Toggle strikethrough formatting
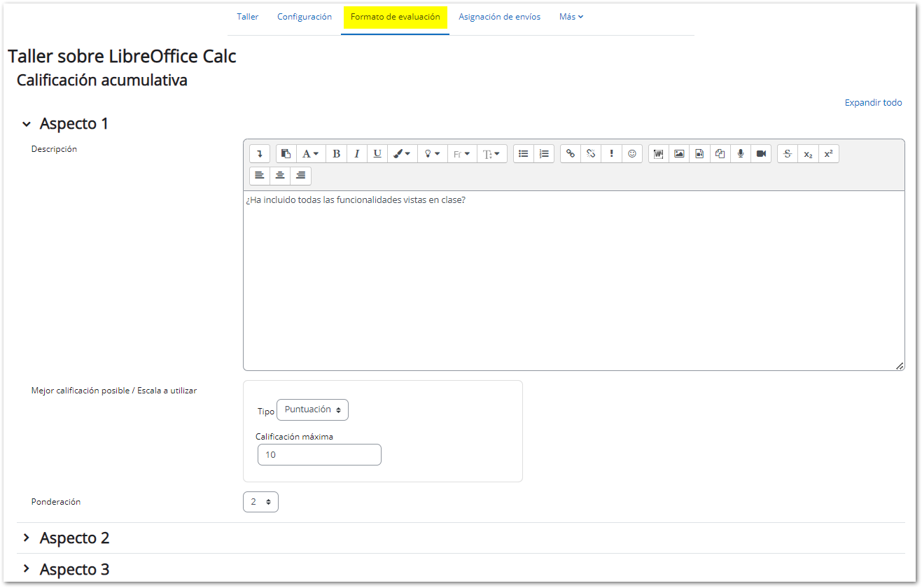Screen dimensions: 922x588 (788, 154)
